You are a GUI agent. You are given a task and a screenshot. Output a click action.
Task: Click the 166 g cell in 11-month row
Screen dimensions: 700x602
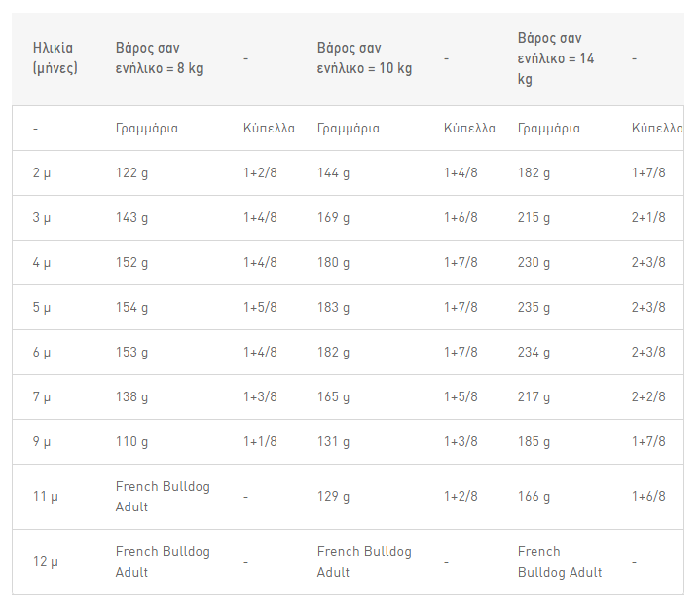(534, 496)
